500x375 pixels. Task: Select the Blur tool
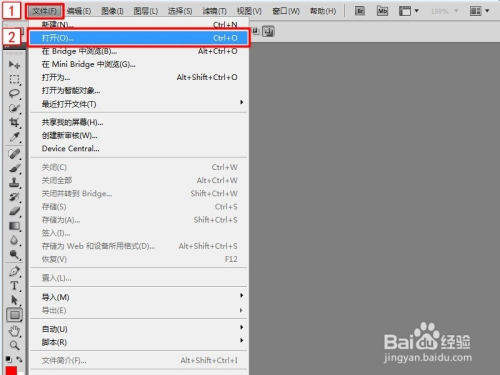(14, 240)
